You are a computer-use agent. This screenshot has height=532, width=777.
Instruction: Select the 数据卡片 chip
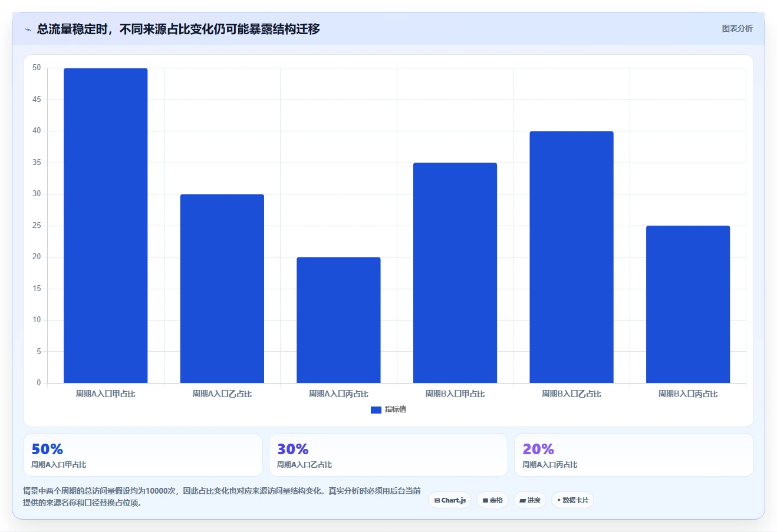572,500
